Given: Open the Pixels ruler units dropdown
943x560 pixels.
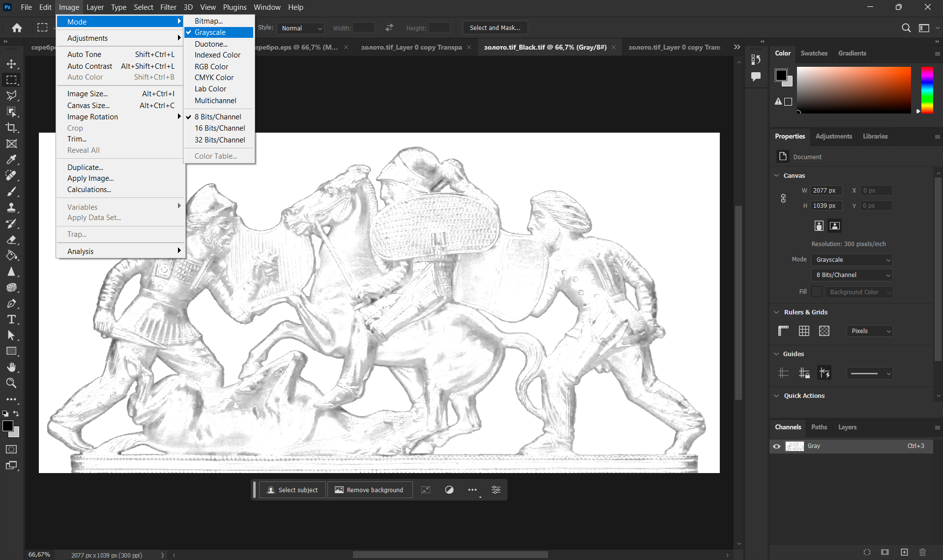Looking at the screenshot, I should click(870, 331).
